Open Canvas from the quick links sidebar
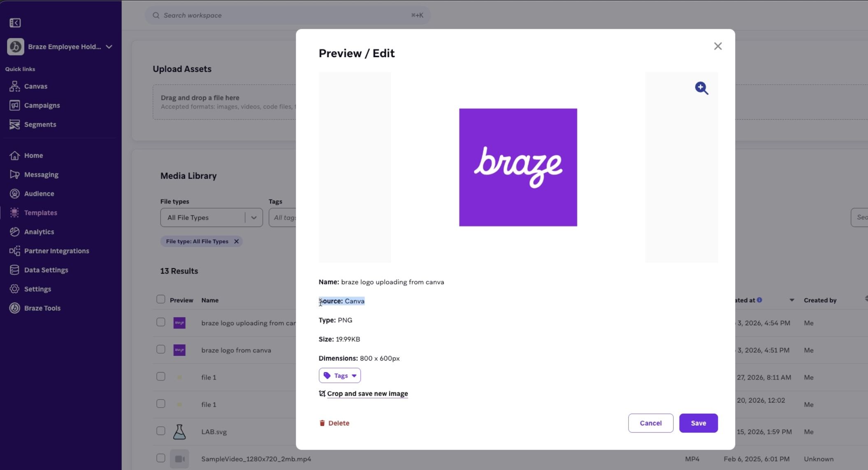 coord(36,86)
